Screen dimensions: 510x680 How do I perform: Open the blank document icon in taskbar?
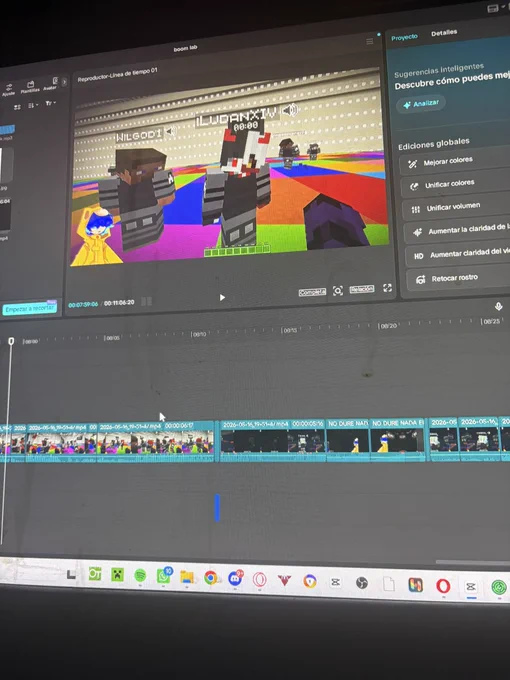point(389,584)
